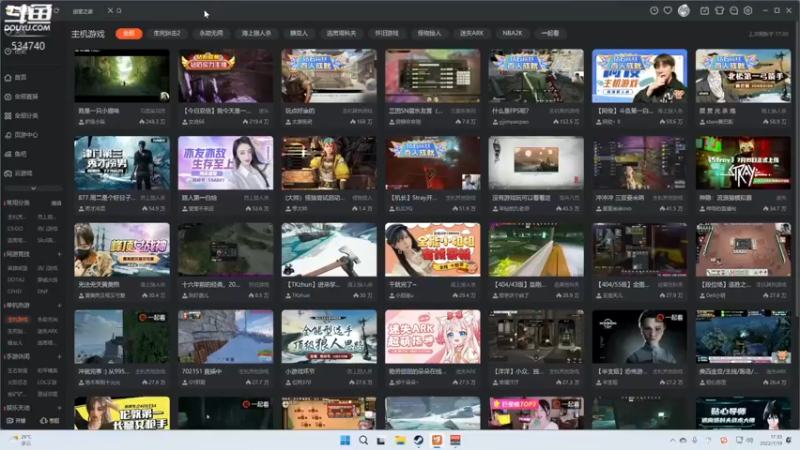Screen dimensions: 800x450
Task: Open first stream forest thumbnail 248.3万
Action: coord(122,76)
